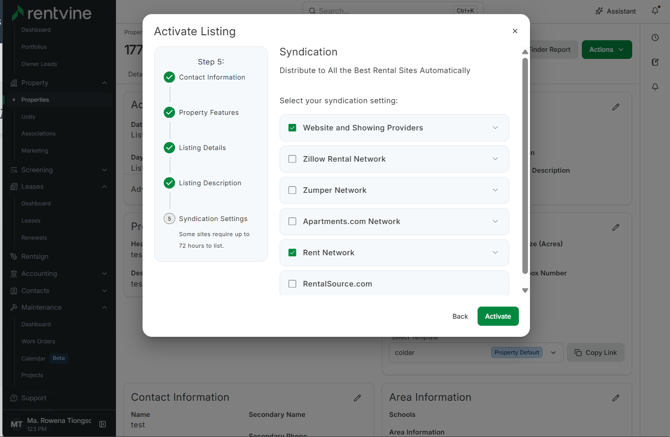Click the Contact Information green check icon
The image size is (670, 437).
pyautogui.click(x=169, y=77)
